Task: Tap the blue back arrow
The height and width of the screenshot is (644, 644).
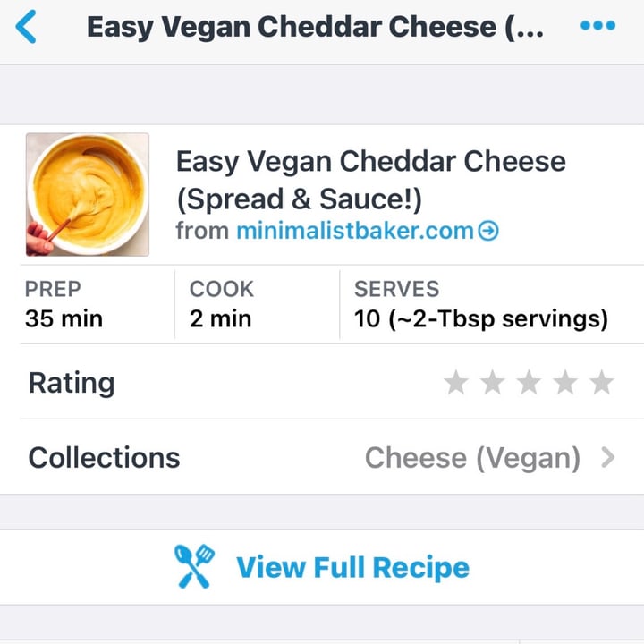Action: [x=26, y=27]
